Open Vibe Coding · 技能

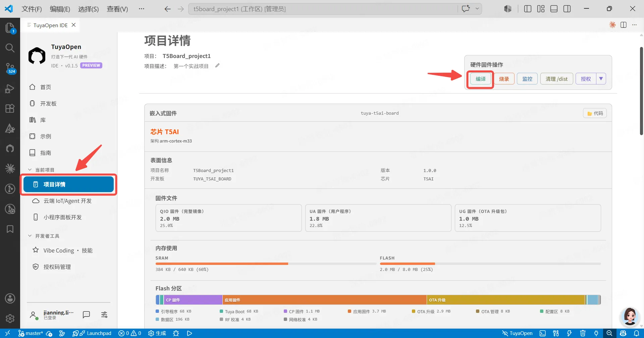68,250
